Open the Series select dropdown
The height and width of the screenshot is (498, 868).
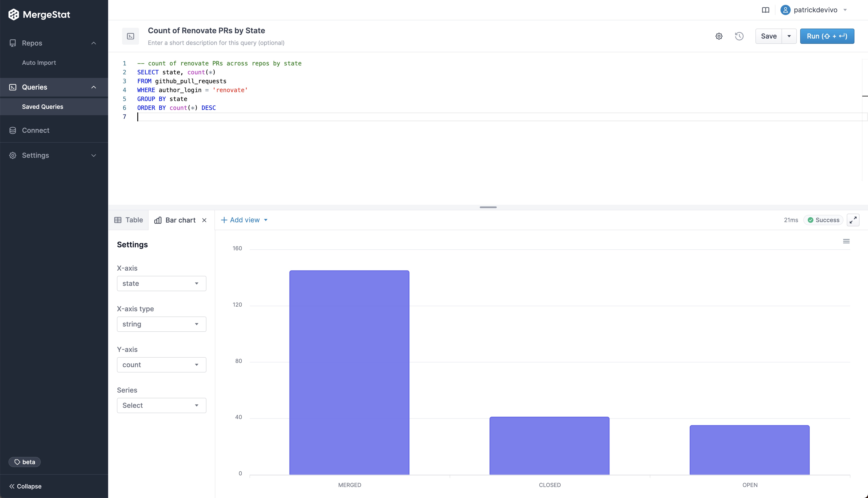click(161, 405)
